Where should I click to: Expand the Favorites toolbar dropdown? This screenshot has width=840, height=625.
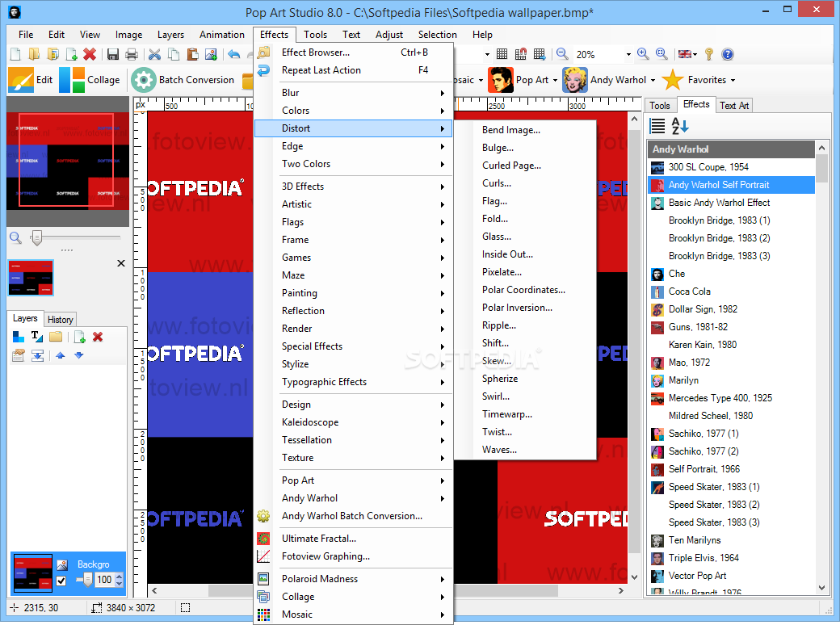pyautogui.click(x=733, y=80)
